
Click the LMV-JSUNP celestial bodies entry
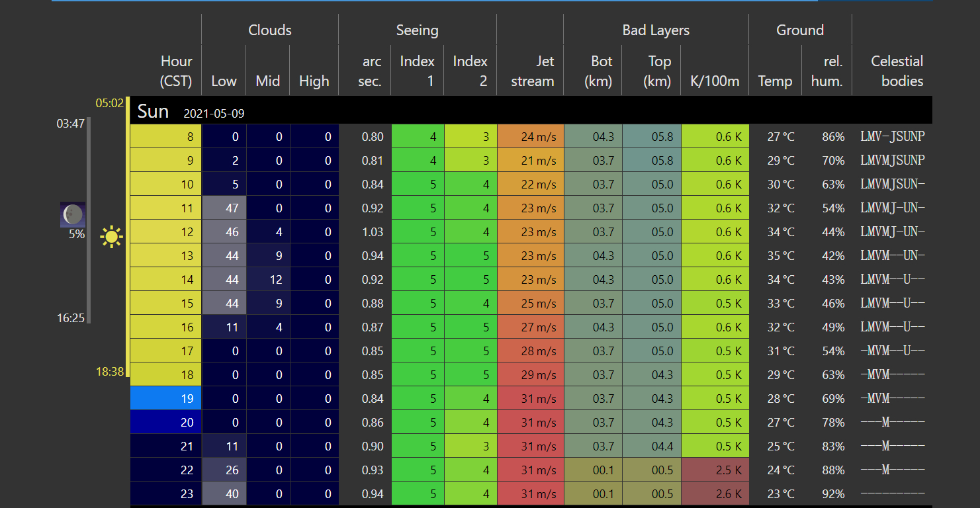tap(893, 136)
